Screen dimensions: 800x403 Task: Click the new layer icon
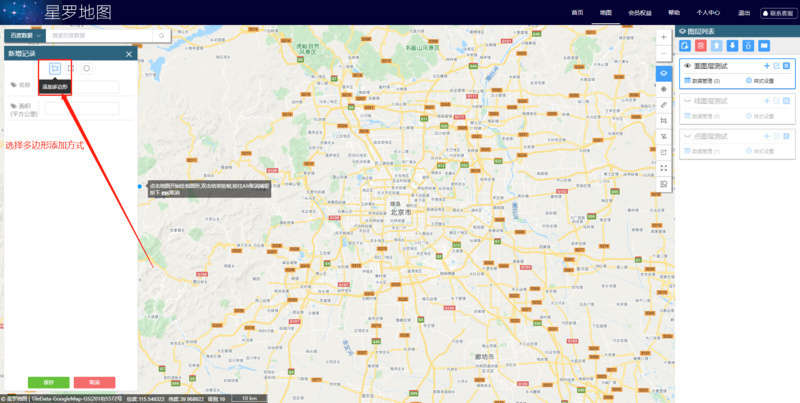coord(685,46)
